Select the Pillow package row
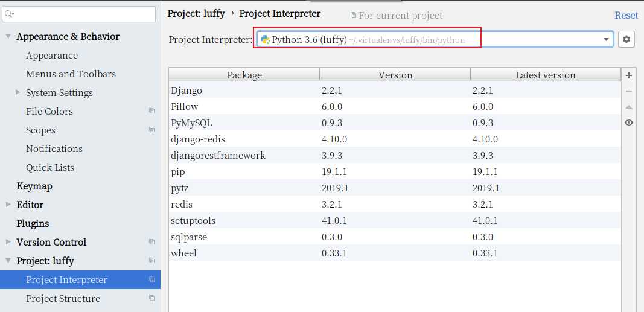 [x=395, y=106]
